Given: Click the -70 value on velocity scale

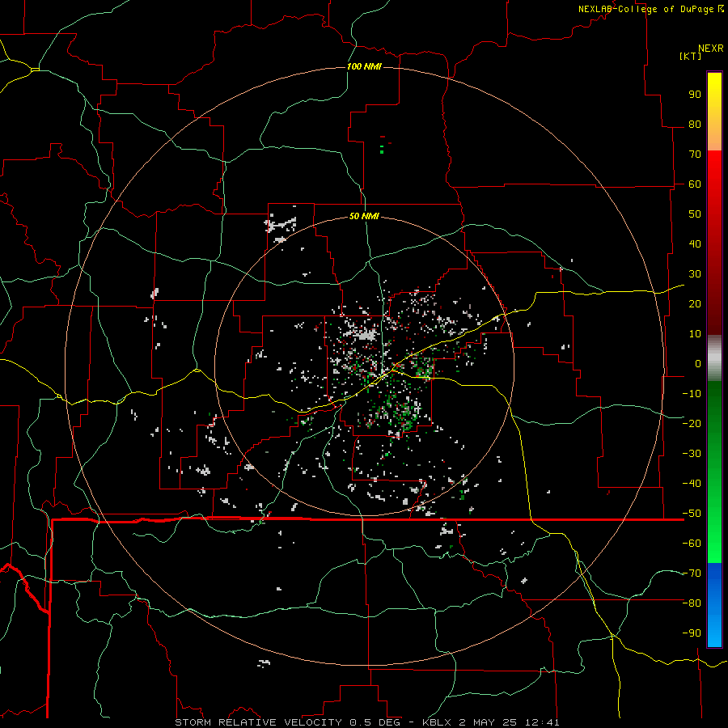Looking at the screenshot, I should pos(692,574).
